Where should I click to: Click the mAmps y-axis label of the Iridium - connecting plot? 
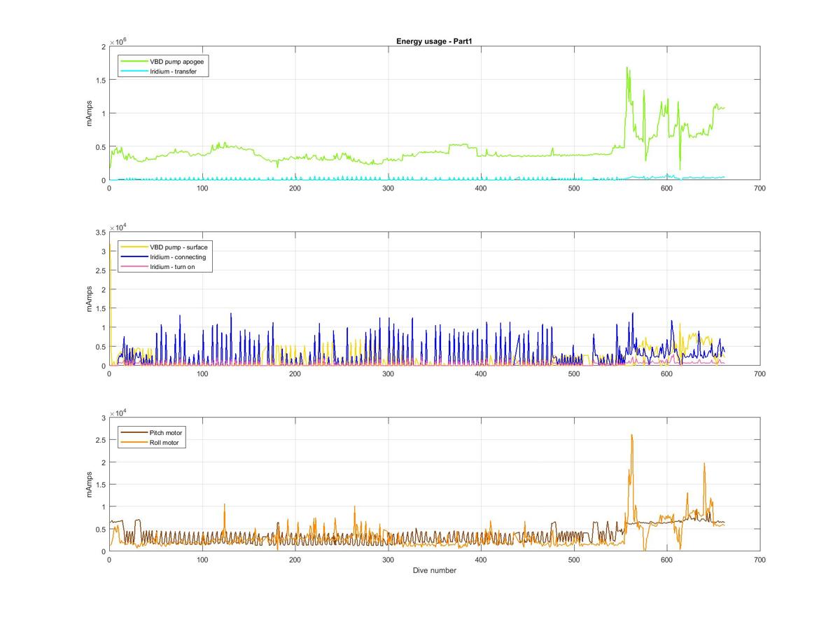coord(90,298)
